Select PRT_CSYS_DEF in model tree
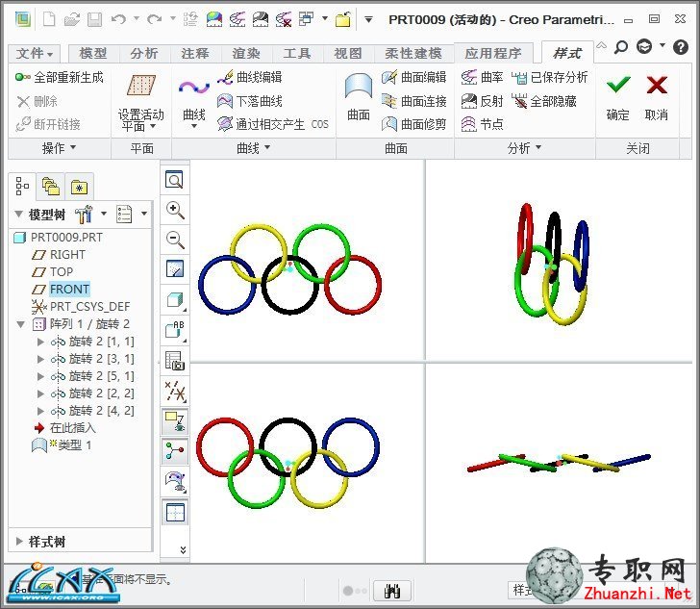Viewport: 700px width, 609px height. point(81,307)
